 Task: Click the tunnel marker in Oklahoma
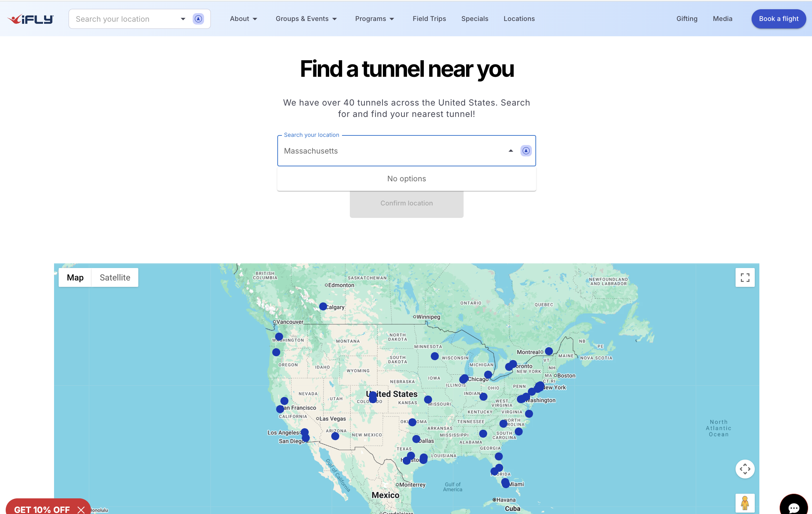(x=412, y=422)
